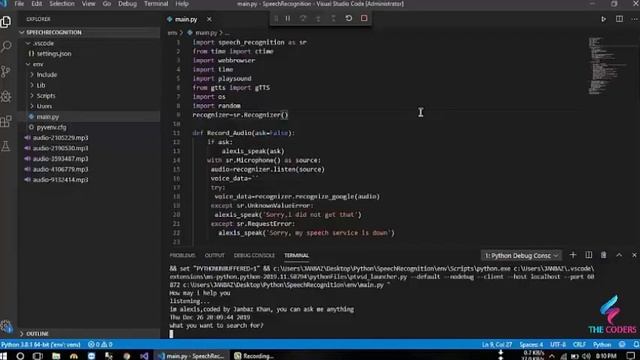Change CRLF line ending in status bar
Image resolution: width=640 pixels, height=360 pixels.
click(x=579, y=344)
